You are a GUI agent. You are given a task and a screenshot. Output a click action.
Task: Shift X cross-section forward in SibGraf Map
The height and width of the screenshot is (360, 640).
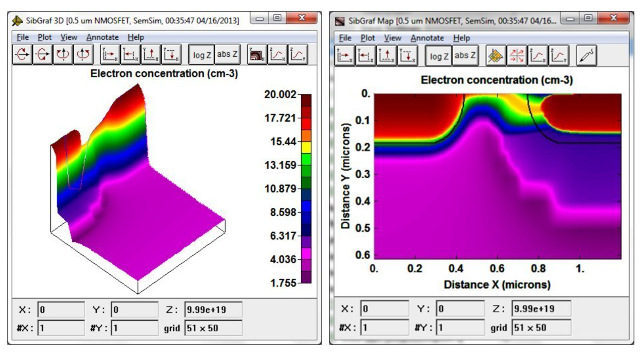coord(344,56)
